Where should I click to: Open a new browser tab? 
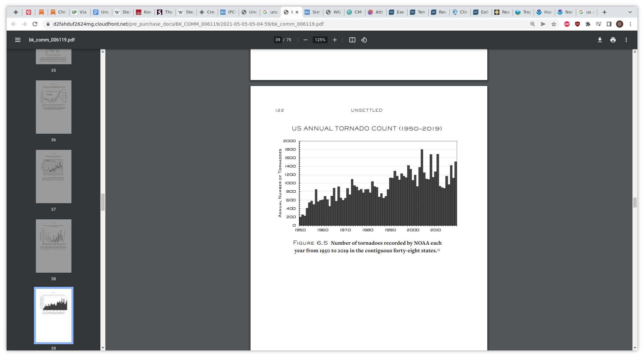604,12
